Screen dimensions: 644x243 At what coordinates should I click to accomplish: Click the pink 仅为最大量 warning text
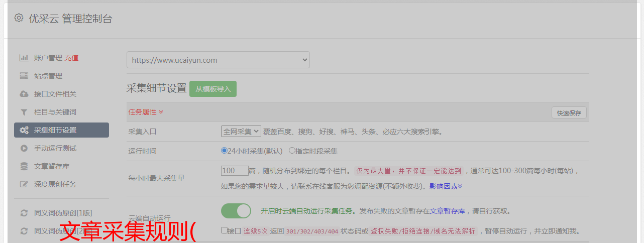click(x=409, y=171)
